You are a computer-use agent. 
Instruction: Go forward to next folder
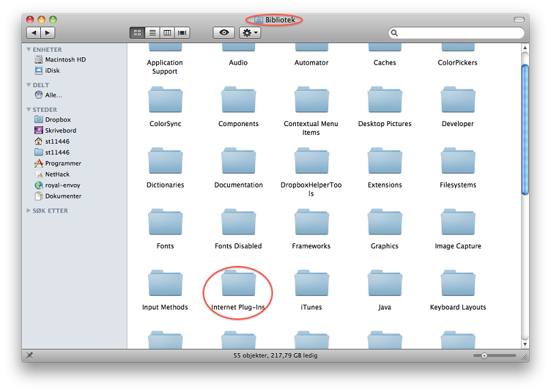coord(48,33)
